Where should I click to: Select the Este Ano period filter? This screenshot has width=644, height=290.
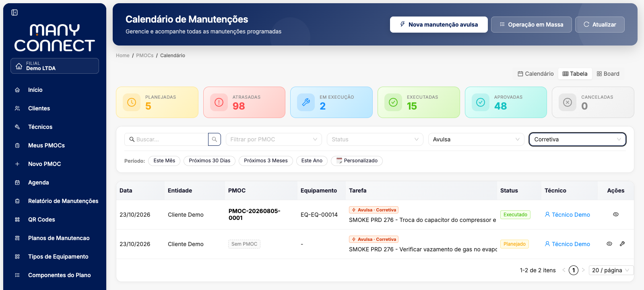pos(312,161)
